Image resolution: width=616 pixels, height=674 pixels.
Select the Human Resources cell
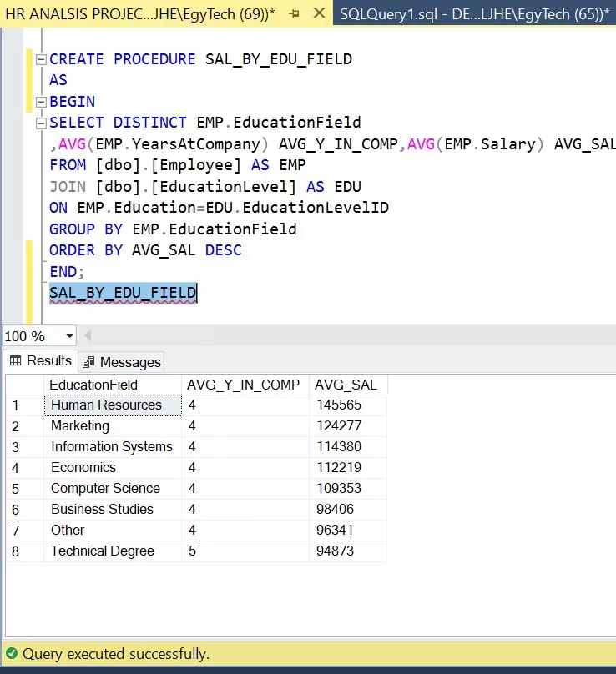(113, 405)
